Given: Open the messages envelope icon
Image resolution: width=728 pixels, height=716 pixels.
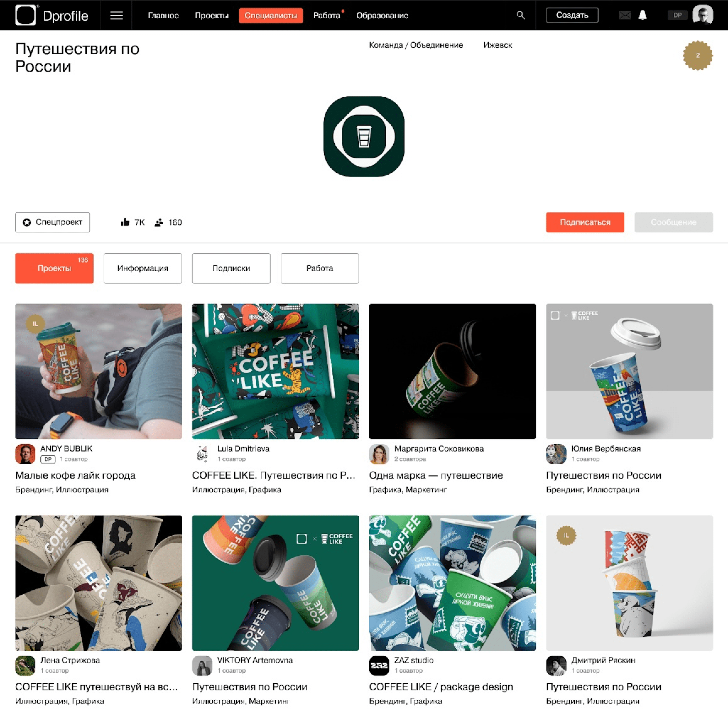Looking at the screenshot, I should click(625, 15).
